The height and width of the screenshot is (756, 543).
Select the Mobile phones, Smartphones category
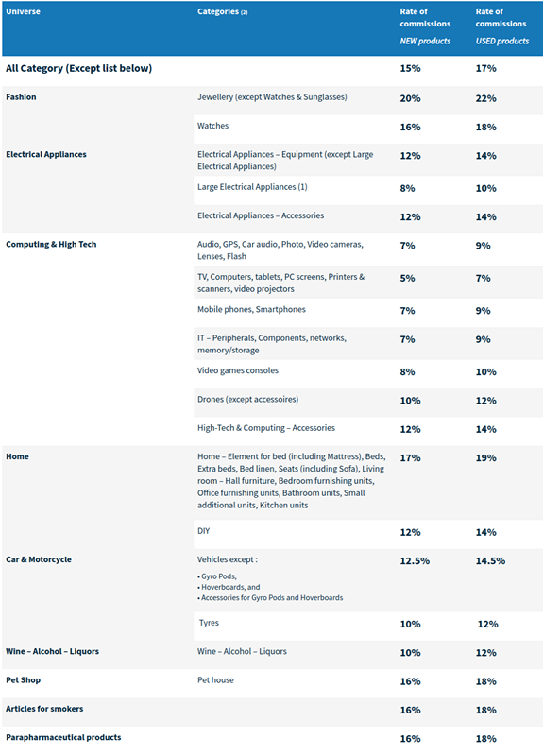click(251, 310)
